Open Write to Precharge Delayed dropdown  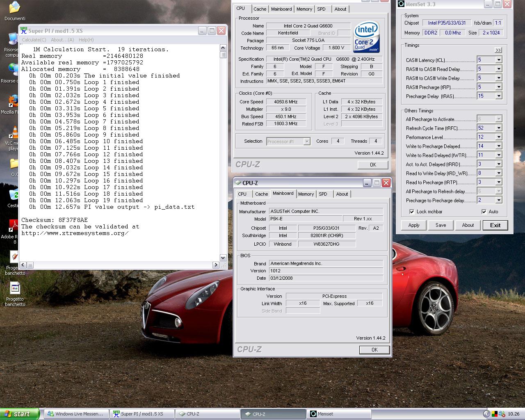pyautogui.click(x=499, y=146)
